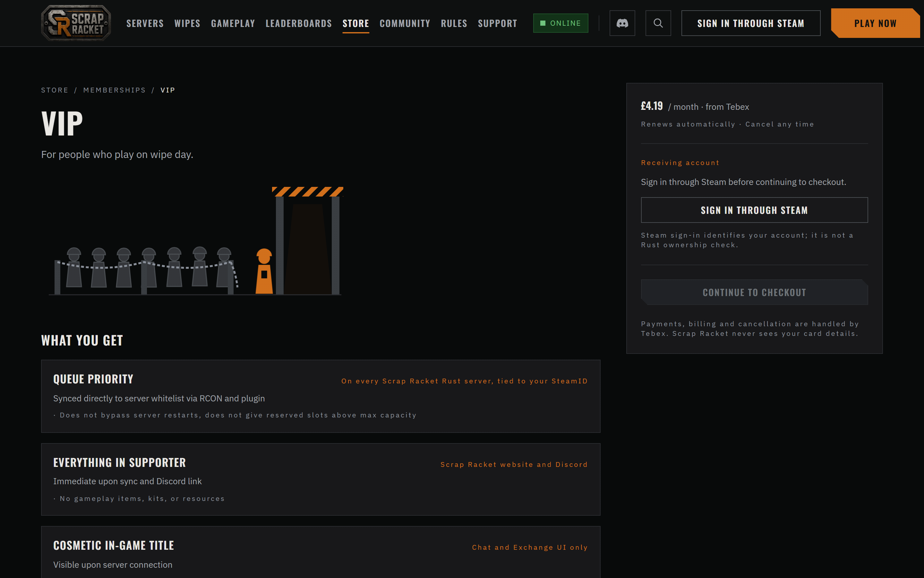Click 'Scrap Racket website and Discord' text
The width and height of the screenshot is (924, 578).
click(x=514, y=464)
